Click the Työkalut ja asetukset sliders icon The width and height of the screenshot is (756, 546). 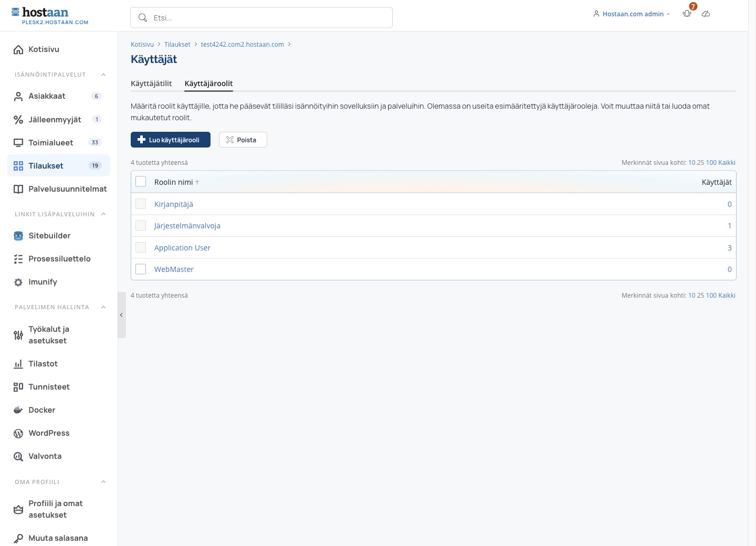click(x=18, y=335)
